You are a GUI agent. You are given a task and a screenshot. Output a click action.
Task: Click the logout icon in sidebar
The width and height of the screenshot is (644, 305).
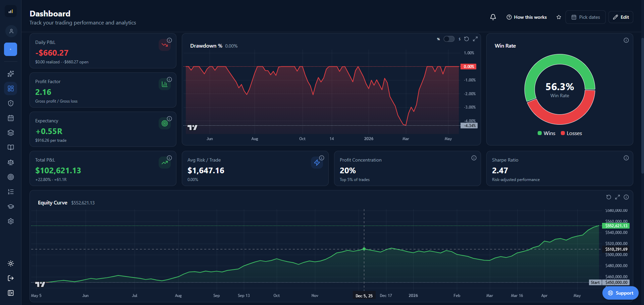tap(11, 278)
